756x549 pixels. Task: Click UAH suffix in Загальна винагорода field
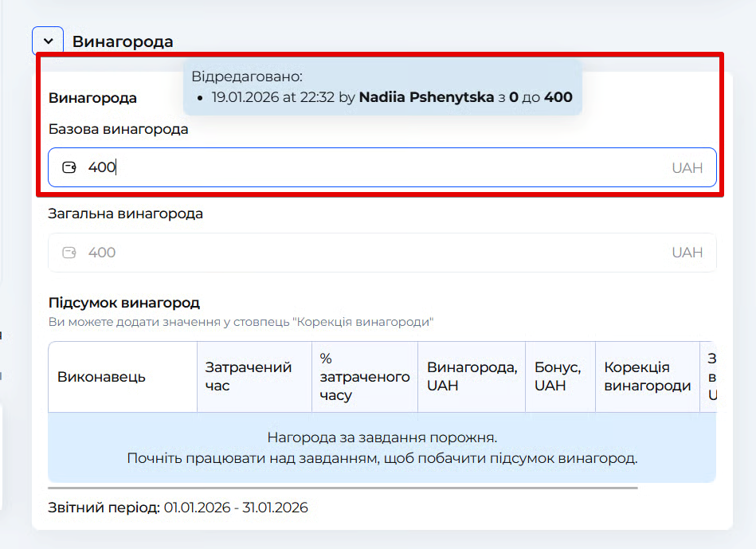pyautogui.click(x=687, y=253)
